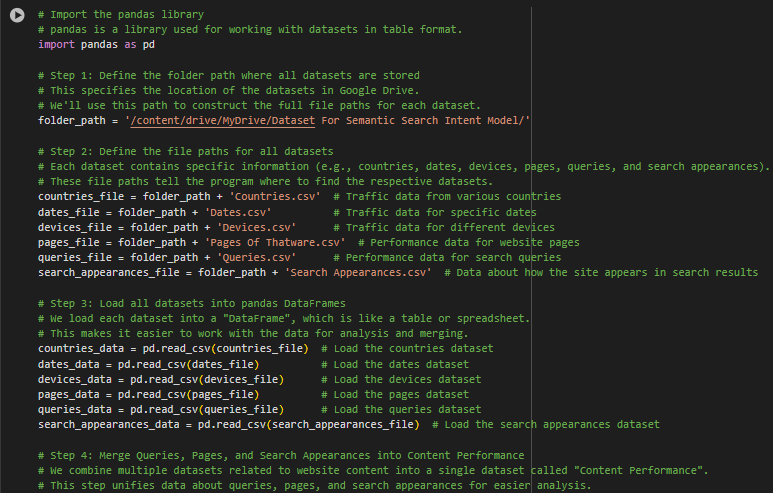Click the '# Load the queries dataset' comment
Image resolution: width=773 pixels, height=493 pixels.
pos(401,409)
